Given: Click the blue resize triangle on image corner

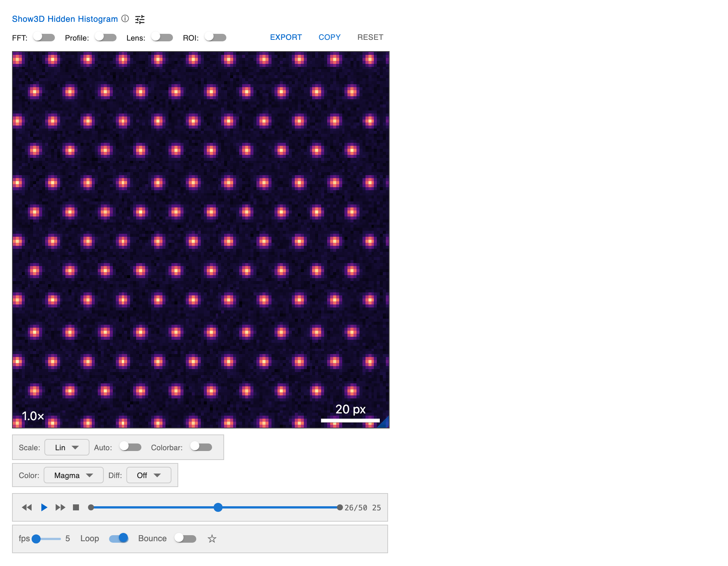Looking at the screenshot, I should (x=385, y=423).
